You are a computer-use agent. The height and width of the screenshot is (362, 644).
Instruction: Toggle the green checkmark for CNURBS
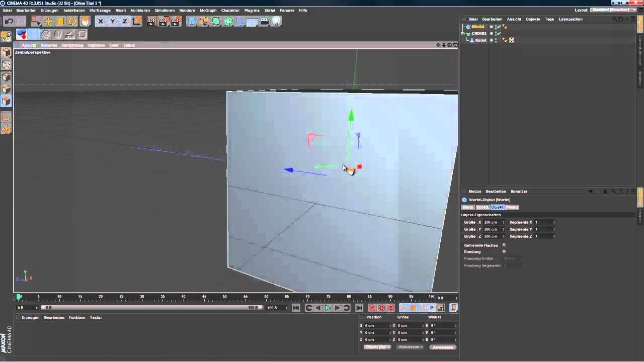click(499, 34)
